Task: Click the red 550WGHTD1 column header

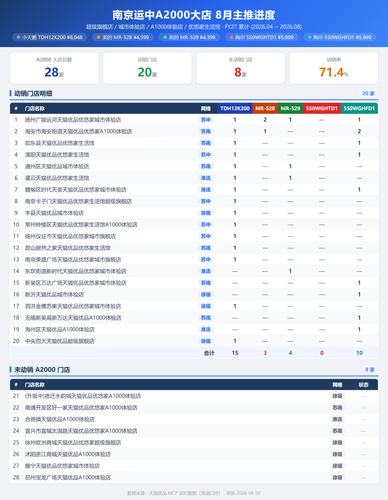Action: pyautogui.click(x=322, y=108)
